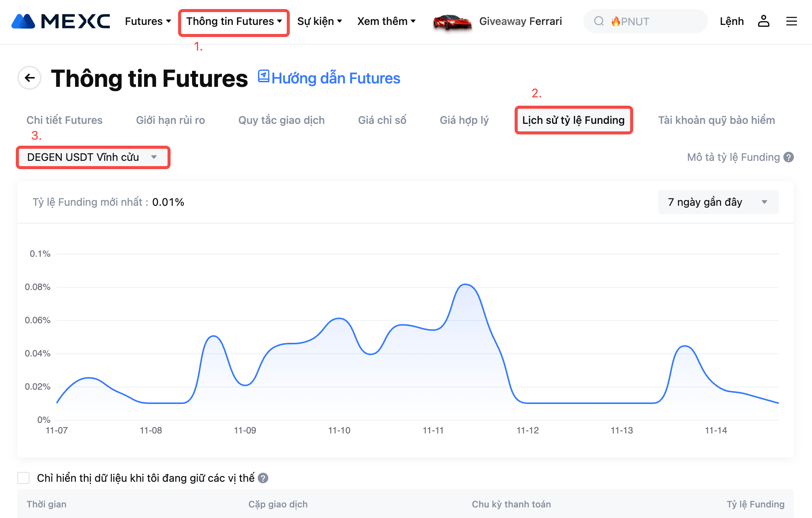Click the Funding rate description help icon
This screenshot has height=518, width=812.
tap(789, 157)
